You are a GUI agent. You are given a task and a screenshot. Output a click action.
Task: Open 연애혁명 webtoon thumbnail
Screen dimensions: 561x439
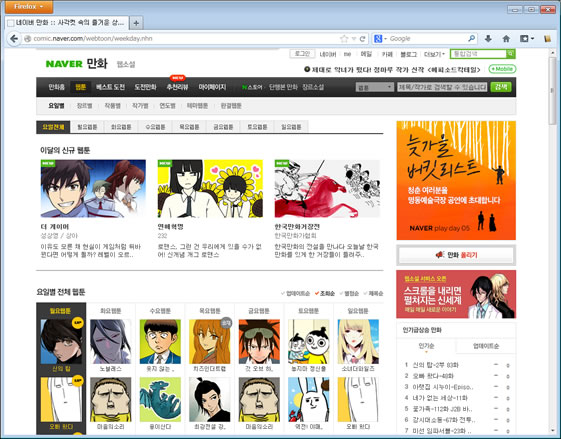pyautogui.click(x=210, y=189)
